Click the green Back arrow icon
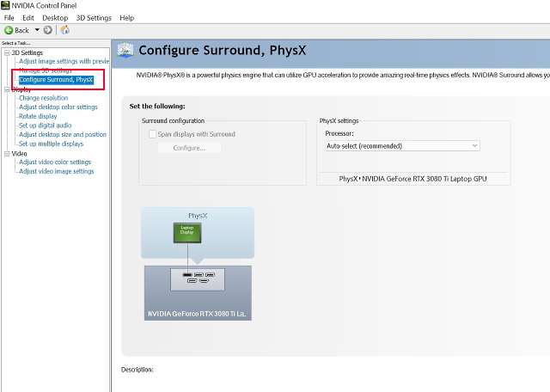Viewport: 550px width, 392px height. (9, 30)
